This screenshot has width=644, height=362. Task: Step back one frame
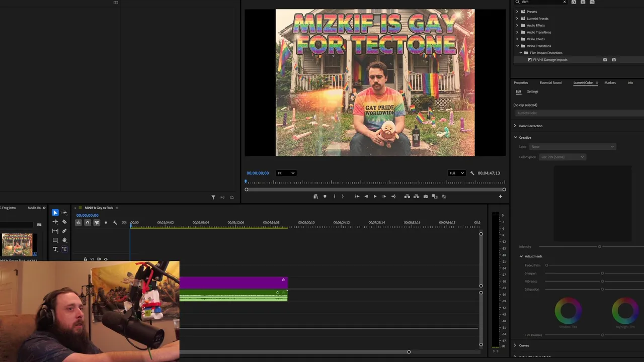366,197
